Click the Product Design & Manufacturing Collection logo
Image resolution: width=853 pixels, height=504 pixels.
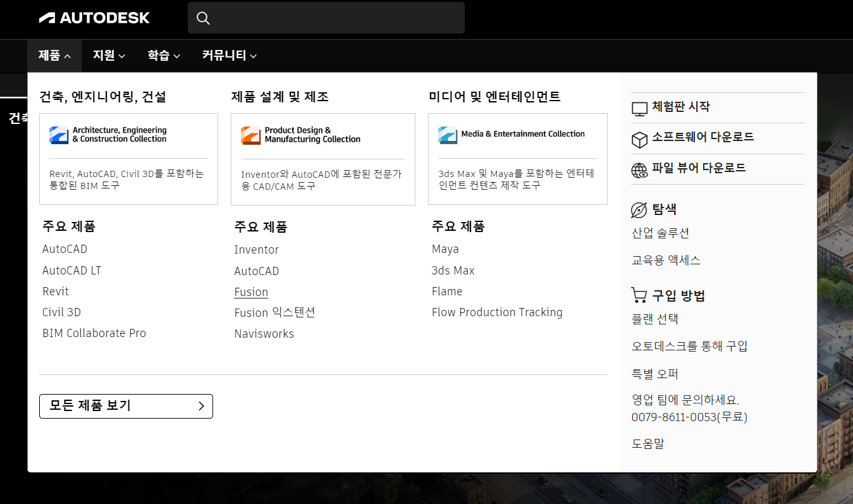[301, 135]
